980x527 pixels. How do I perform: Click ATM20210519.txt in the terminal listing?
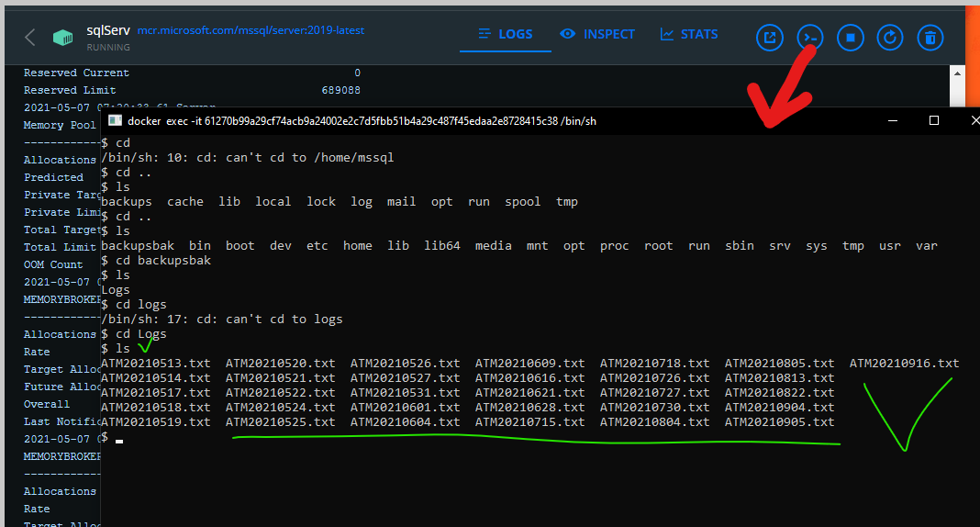[156, 422]
